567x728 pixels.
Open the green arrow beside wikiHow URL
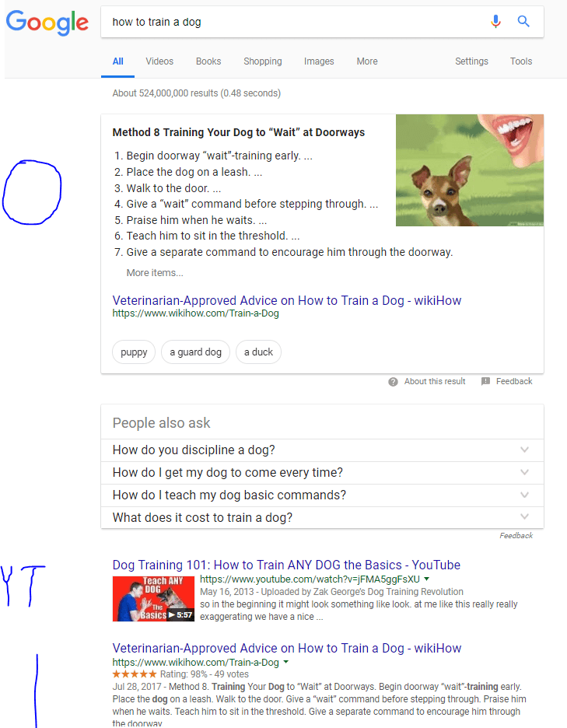(x=286, y=663)
